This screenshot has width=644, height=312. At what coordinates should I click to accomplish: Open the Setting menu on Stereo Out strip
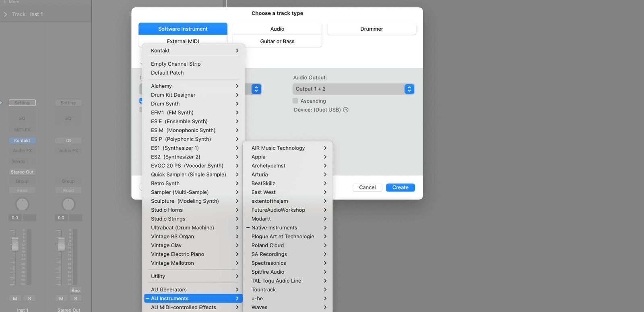[x=68, y=103]
